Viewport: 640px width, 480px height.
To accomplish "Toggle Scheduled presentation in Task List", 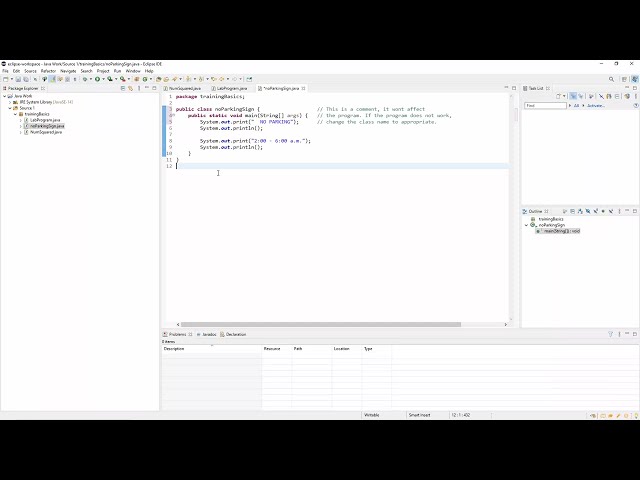I will coord(581,96).
